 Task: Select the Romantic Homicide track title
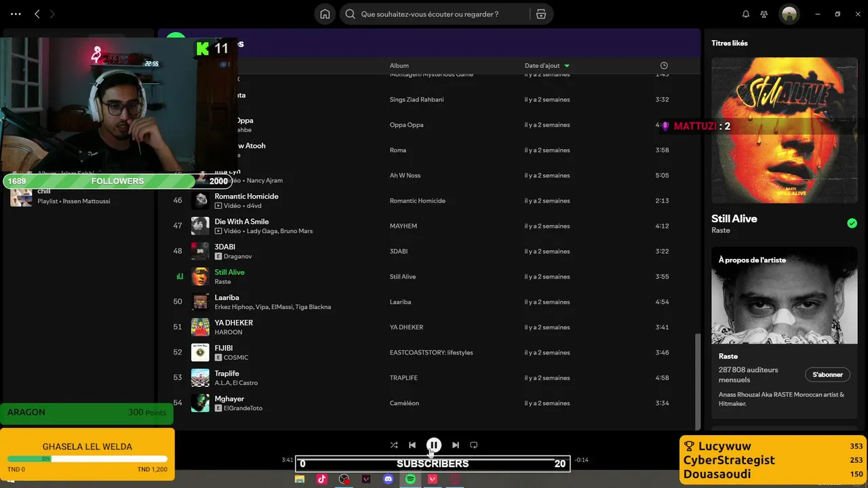pos(246,197)
